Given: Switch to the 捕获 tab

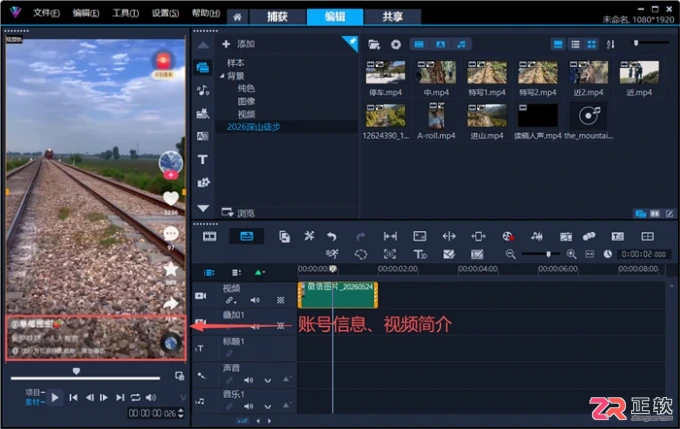Looking at the screenshot, I should click(277, 16).
